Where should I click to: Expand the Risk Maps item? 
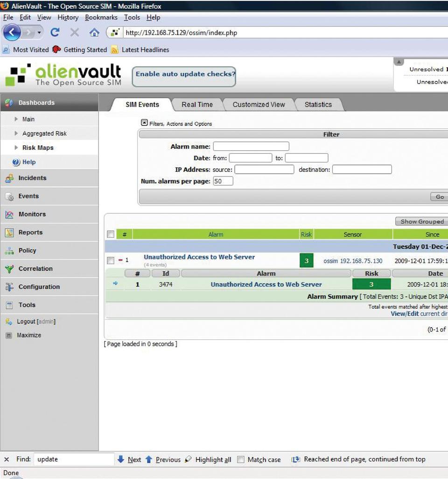click(16, 148)
